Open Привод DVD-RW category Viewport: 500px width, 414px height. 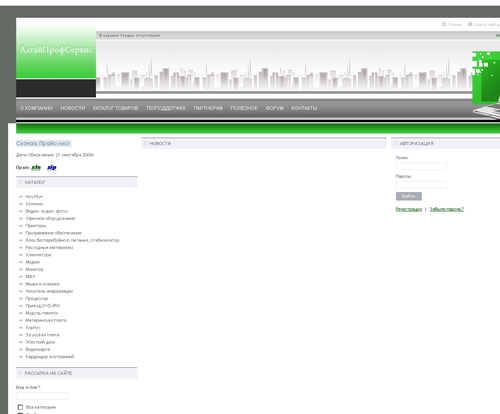coord(43,306)
